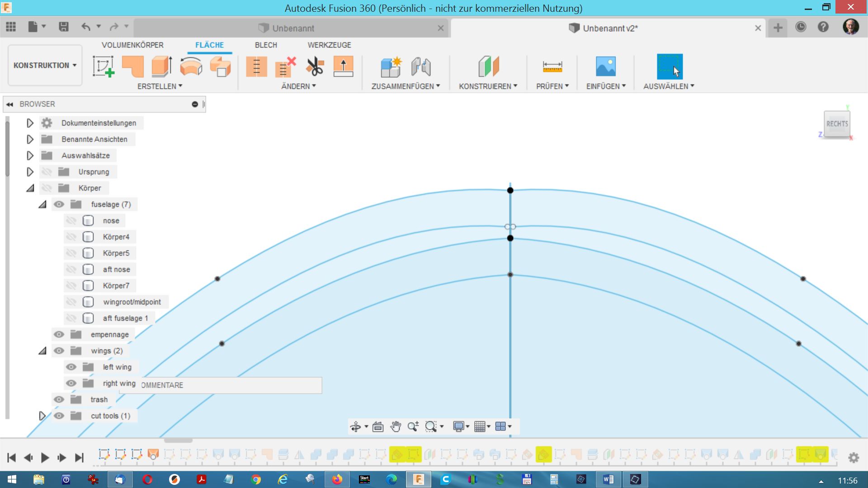Expand the Ursprung tree node
This screenshot has height=488, width=868.
click(30, 172)
